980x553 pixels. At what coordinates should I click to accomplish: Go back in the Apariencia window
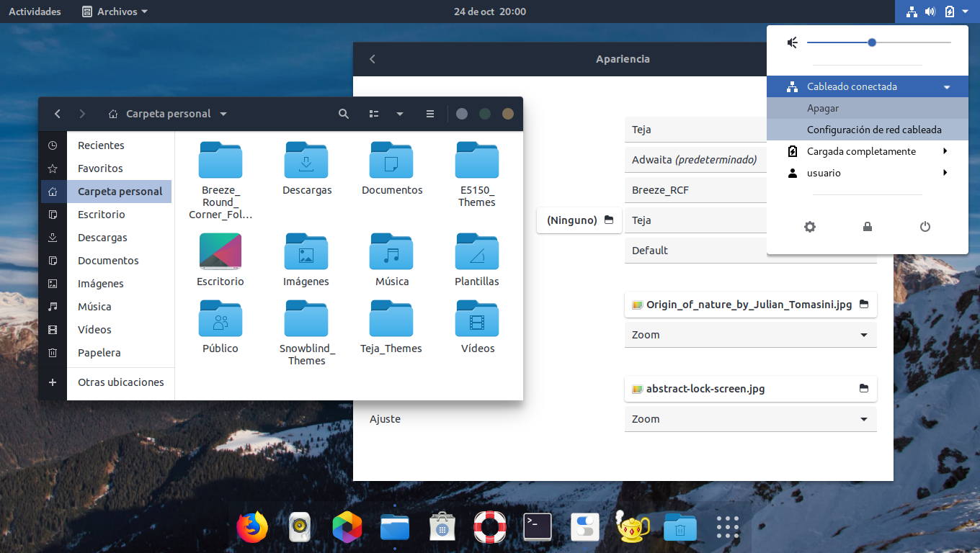pos(373,59)
